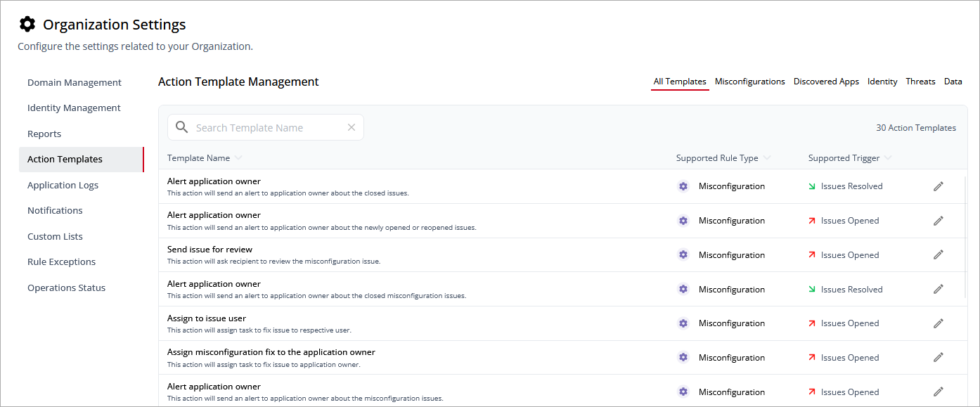This screenshot has height=407, width=980.
Task: Edit the Assign to issue user template
Action: tap(938, 323)
